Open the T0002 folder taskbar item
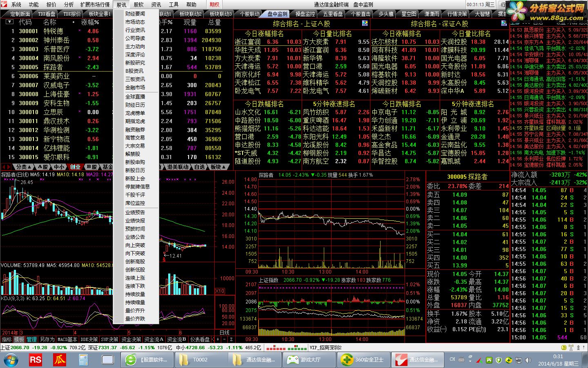588x368 pixels. coord(200,360)
